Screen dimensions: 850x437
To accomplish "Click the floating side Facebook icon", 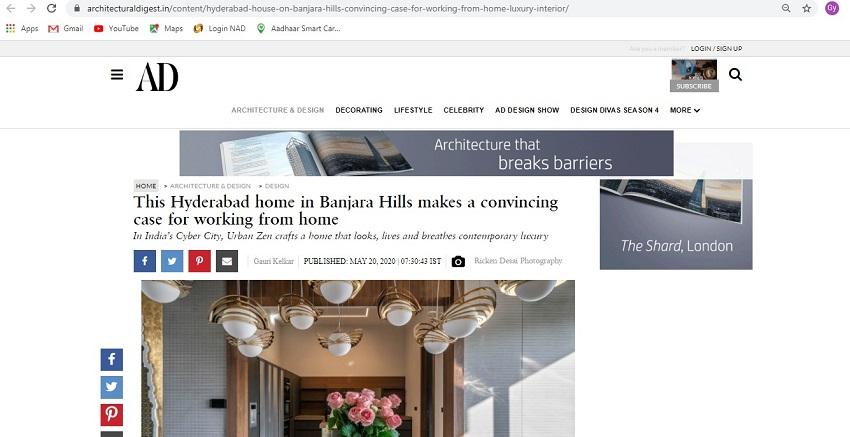I will [112, 359].
